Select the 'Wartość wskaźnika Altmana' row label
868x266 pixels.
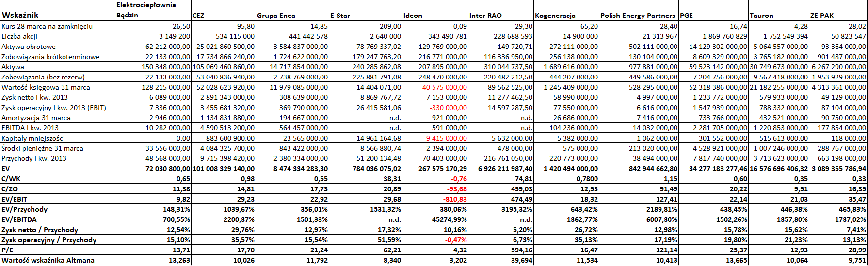click(x=48, y=260)
